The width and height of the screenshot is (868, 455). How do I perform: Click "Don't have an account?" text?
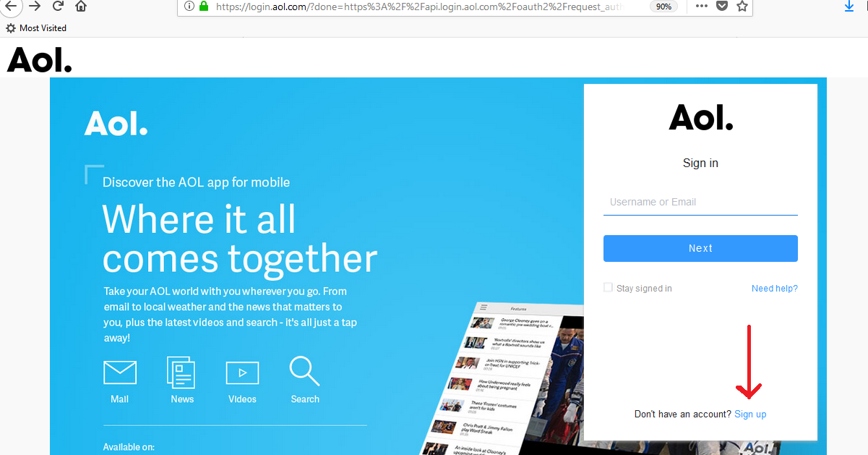click(x=683, y=414)
